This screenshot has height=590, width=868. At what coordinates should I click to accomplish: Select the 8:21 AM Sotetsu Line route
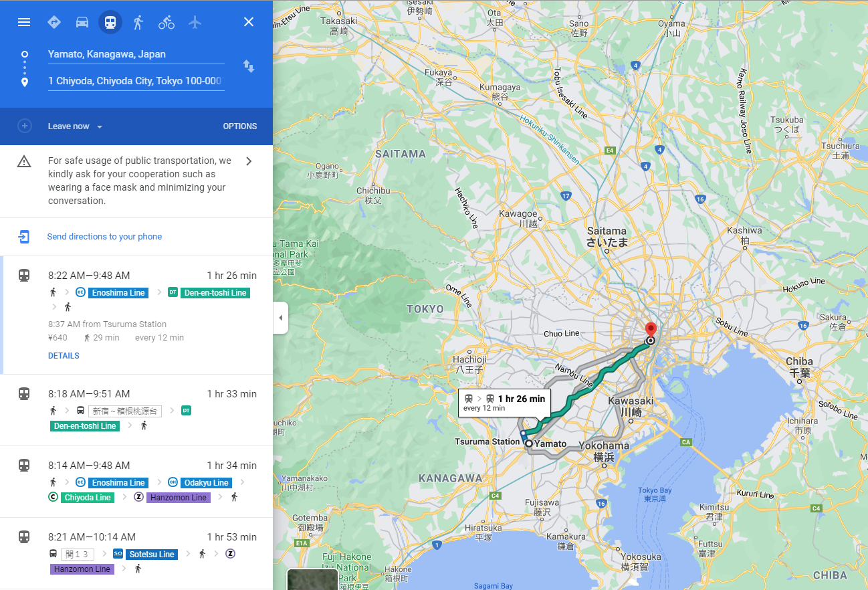[x=136, y=553]
